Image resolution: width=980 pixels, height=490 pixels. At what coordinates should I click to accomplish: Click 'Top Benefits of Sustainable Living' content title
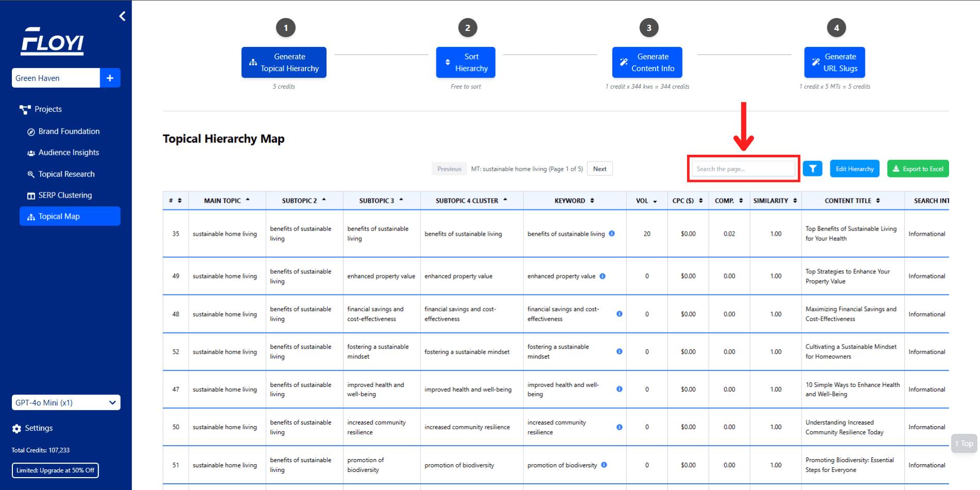[x=851, y=234]
